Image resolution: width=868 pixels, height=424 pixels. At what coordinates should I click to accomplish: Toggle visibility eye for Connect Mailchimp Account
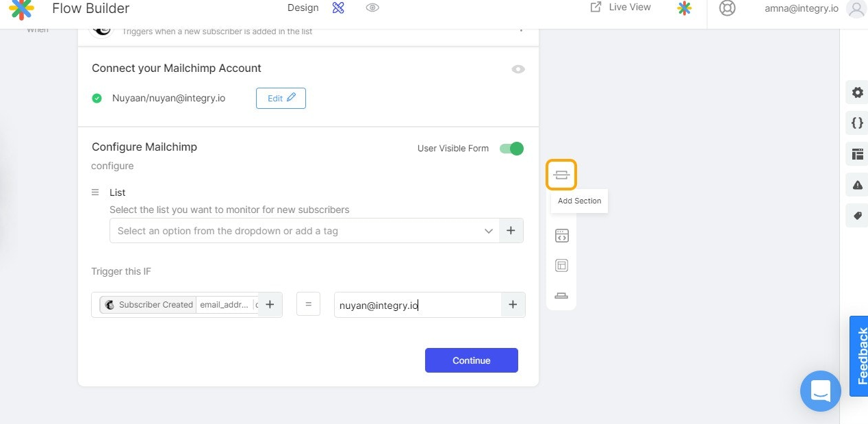click(x=518, y=69)
